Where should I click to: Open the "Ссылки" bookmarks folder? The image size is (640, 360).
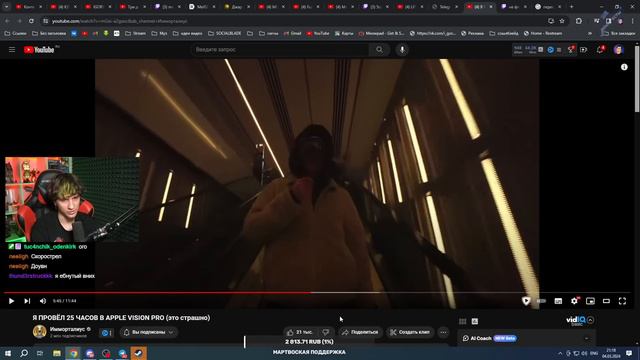16,33
